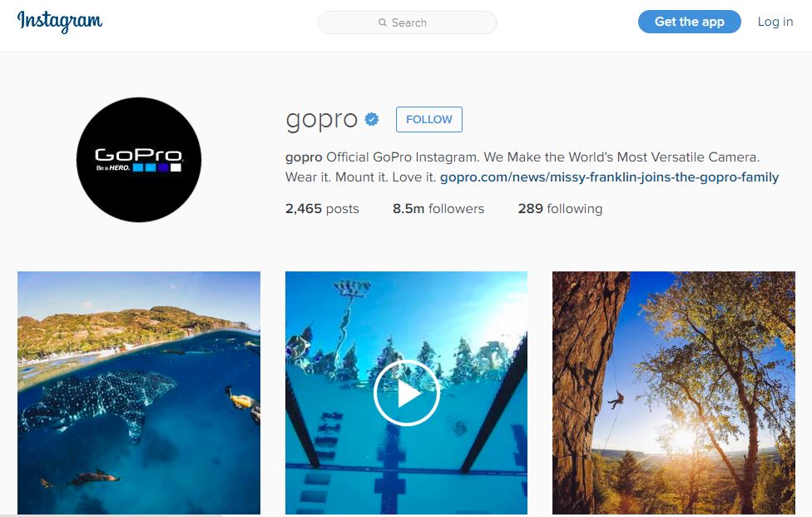Open the whale shark underwater photo

[139, 393]
